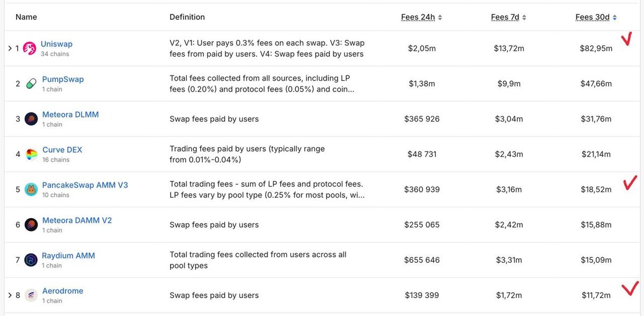Open the Raydium AMM link
Image resolution: width=644 pixels, height=316 pixels.
[68, 256]
